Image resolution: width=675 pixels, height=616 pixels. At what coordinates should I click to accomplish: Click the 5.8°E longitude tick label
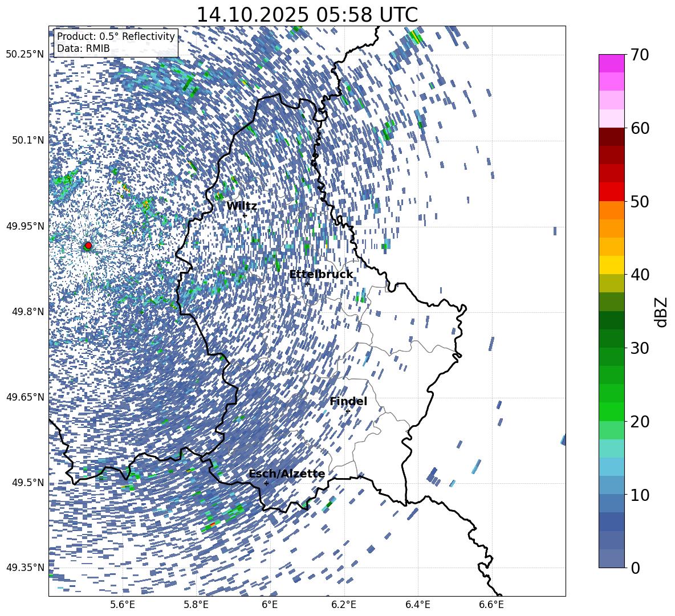click(x=196, y=605)
